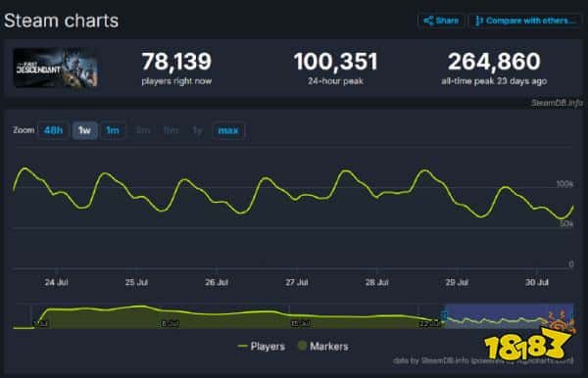Click the 29 Jul axis label
The image size is (588, 378).
coord(457,282)
